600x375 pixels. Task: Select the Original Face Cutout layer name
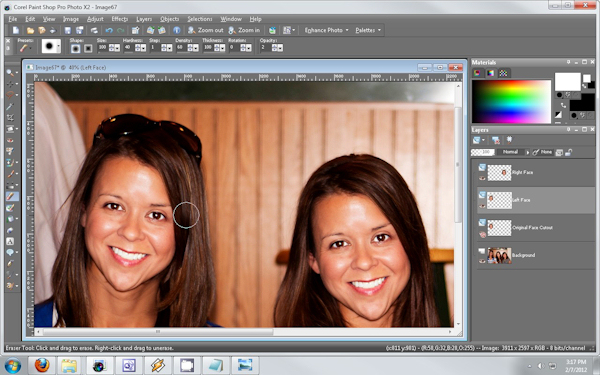click(532, 228)
